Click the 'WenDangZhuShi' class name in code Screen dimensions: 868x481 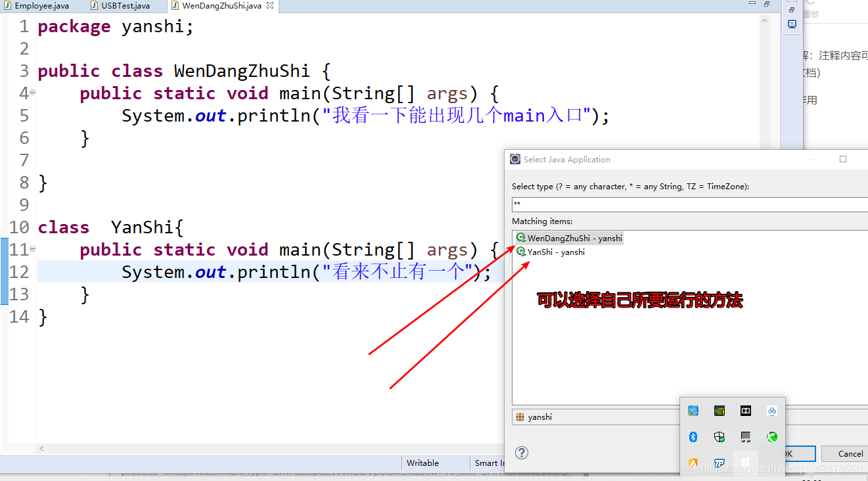click(x=242, y=71)
